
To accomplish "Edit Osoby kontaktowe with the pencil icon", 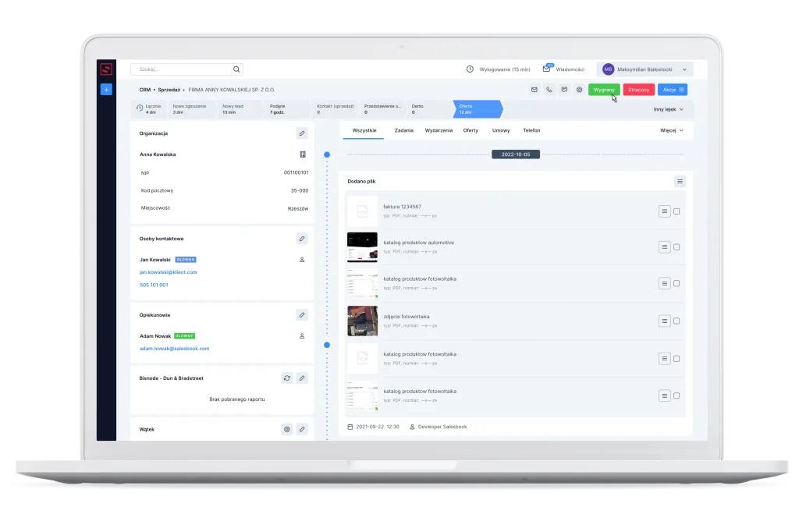I will pyautogui.click(x=302, y=239).
